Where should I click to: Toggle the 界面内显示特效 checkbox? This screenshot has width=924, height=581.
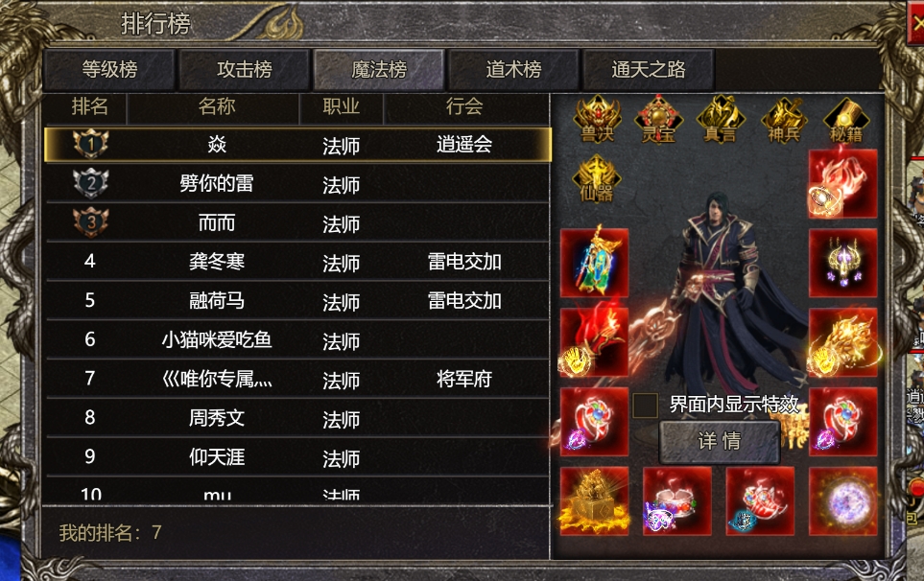point(646,405)
